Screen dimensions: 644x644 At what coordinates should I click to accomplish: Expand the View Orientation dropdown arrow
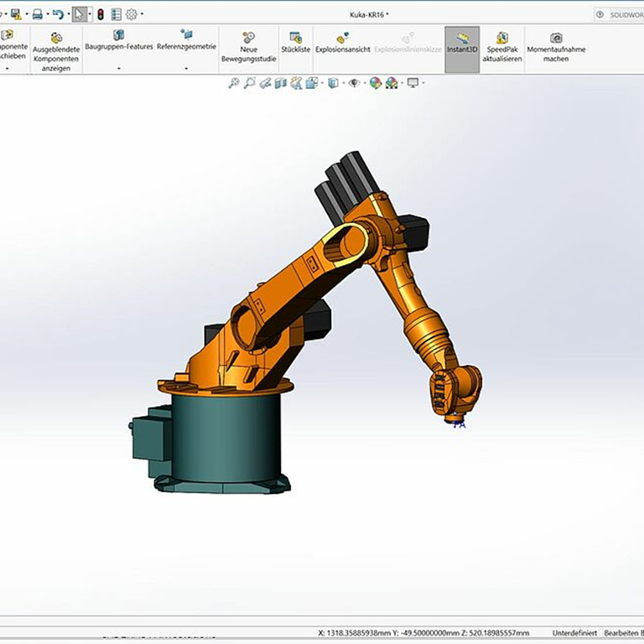coord(322,83)
